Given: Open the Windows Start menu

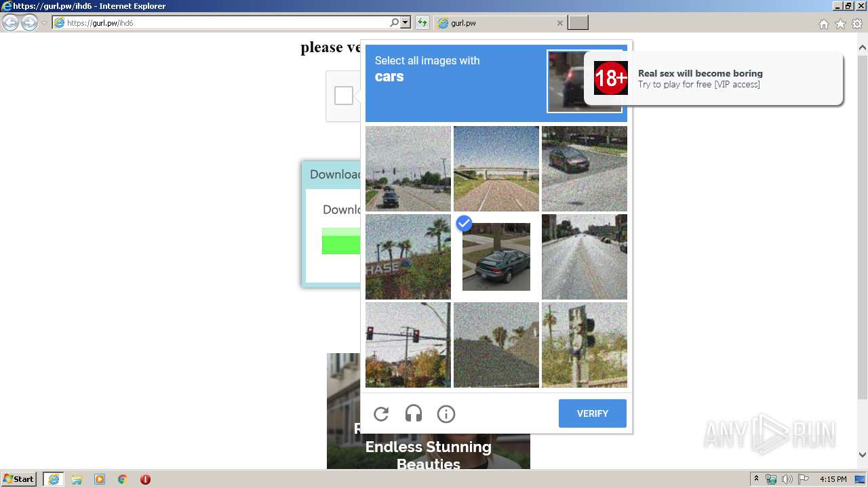Looking at the screenshot, I should (19, 479).
